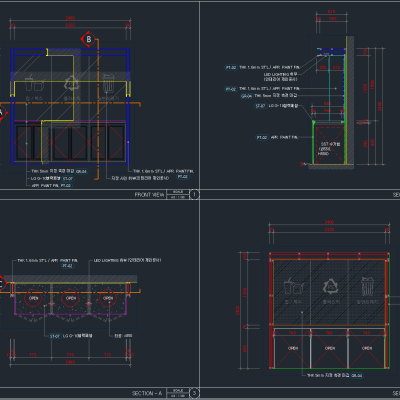This screenshot has width=400, height=400.
Task: Click the section marker B hexagon
Action: coord(89,39)
